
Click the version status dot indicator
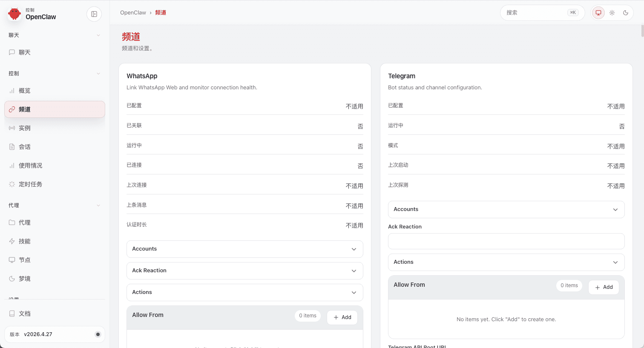point(98,334)
